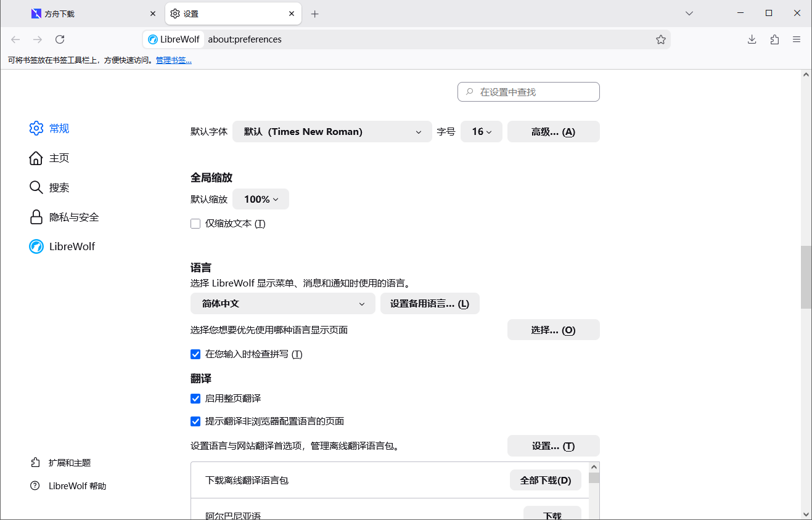812x520 pixels.
Task: Open the default font dropdown
Action: [x=332, y=131]
